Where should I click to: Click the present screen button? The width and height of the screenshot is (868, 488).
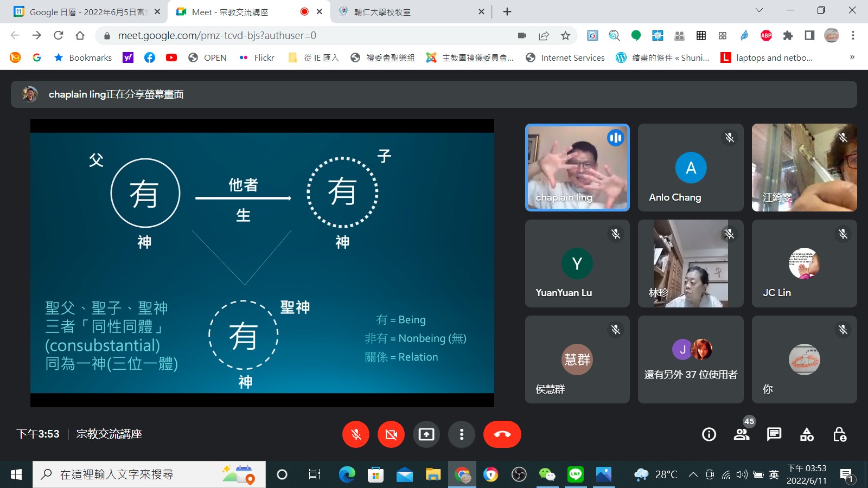pos(426,434)
